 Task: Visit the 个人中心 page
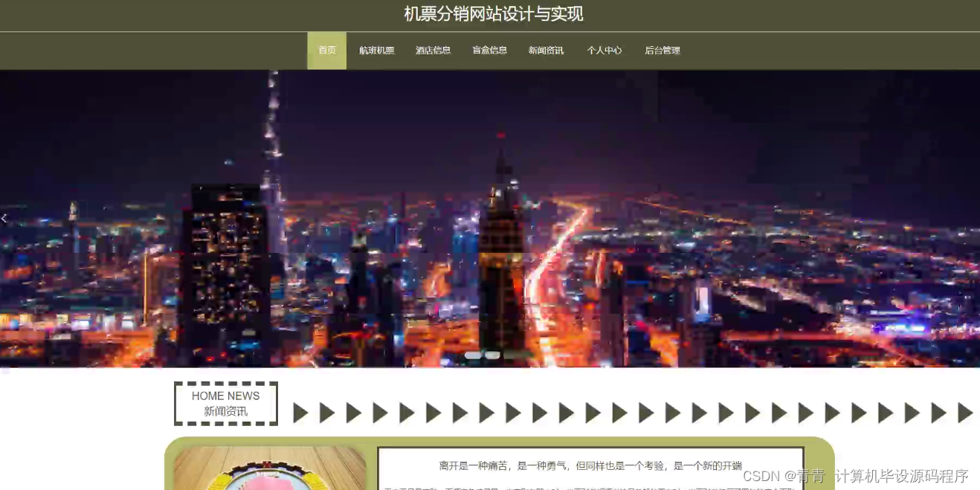[605, 51]
